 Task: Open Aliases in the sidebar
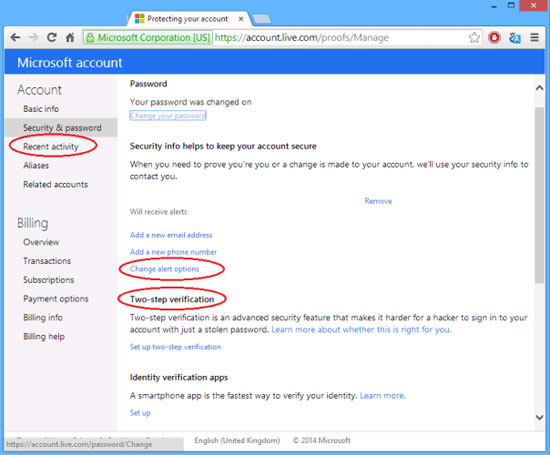point(36,166)
